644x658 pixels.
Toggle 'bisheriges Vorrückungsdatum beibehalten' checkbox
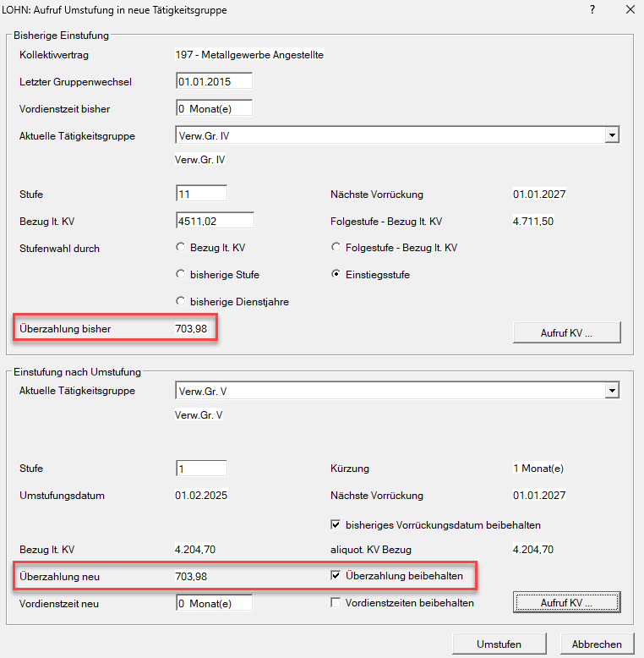click(x=336, y=524)
